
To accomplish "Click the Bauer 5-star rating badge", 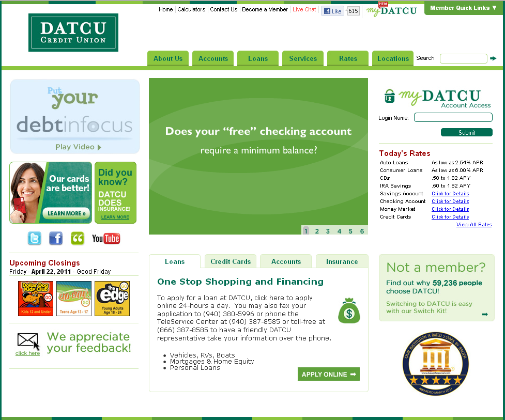I will [x=435, y=364].
